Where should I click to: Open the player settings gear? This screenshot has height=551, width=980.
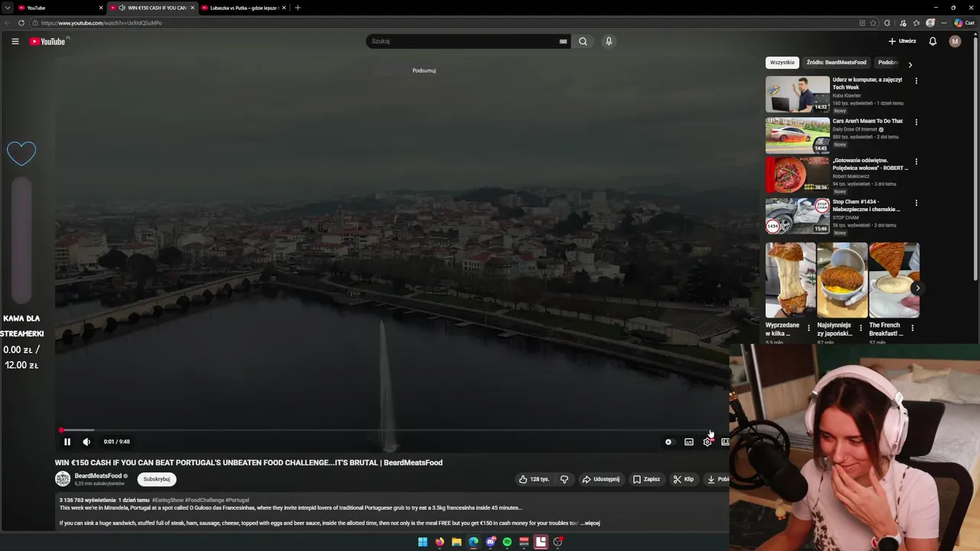coord(707,442)
